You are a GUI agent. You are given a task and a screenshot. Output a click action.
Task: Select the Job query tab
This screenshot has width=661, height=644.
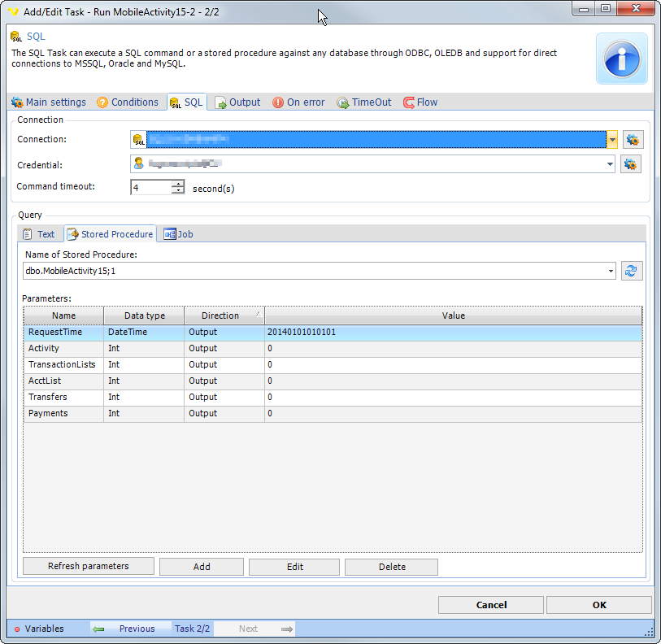[x=178, y=234]
